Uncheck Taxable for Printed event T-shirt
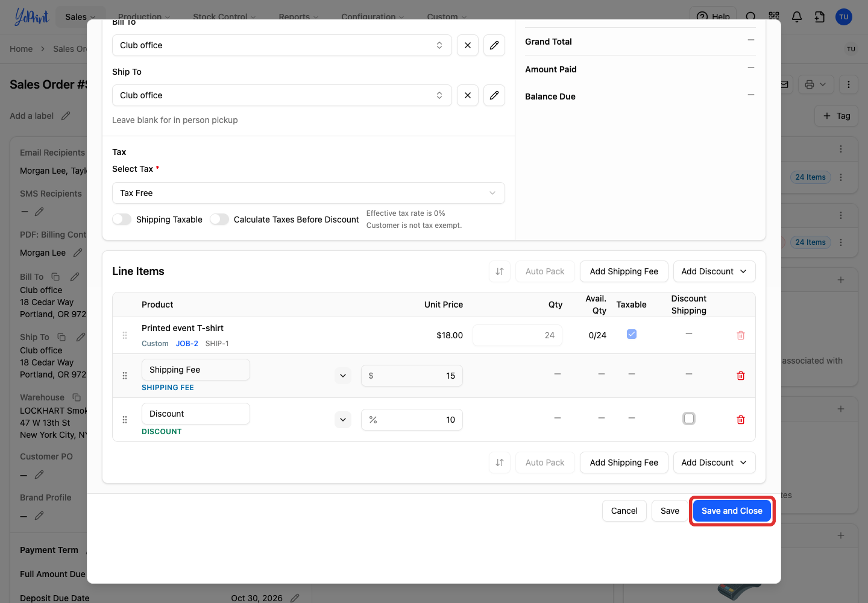This screenshot has width=868, height=603. pyautogui.click(x=632, y=334)
